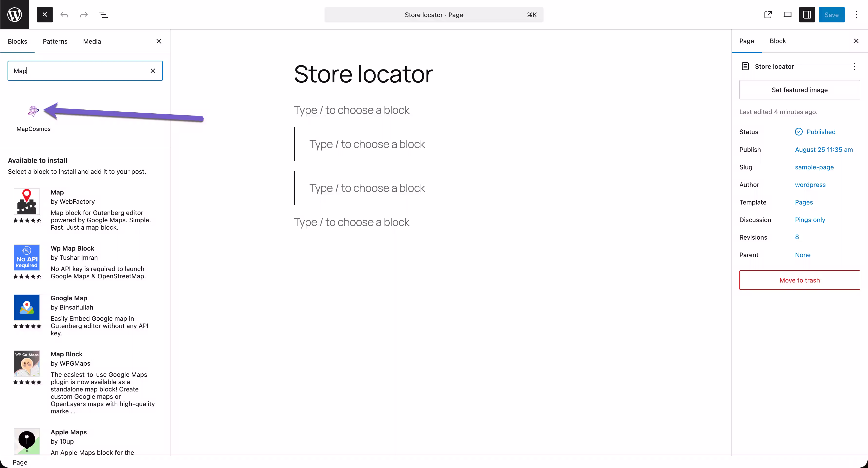Open the Store locator actions menu

[855, 67]
